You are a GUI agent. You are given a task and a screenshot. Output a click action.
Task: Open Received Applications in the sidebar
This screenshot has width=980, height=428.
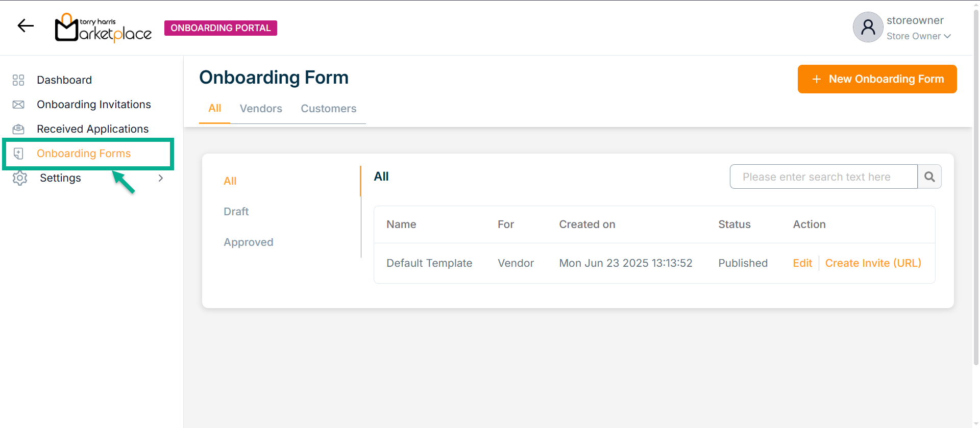tap(92, 129)
